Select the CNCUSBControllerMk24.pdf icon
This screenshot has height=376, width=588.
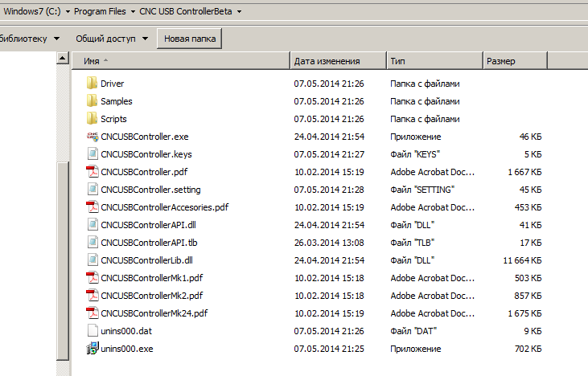click(x=93, y=313)
